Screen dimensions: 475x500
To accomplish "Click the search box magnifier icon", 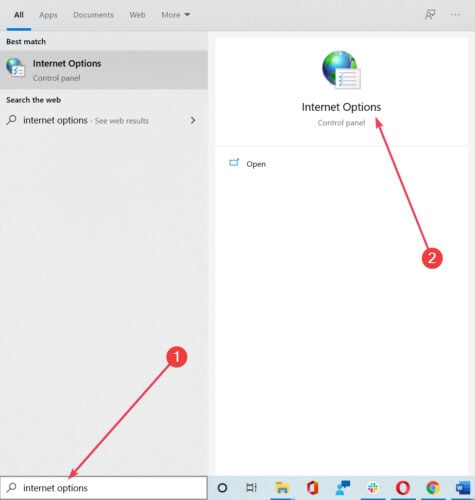I will point(11,488).
